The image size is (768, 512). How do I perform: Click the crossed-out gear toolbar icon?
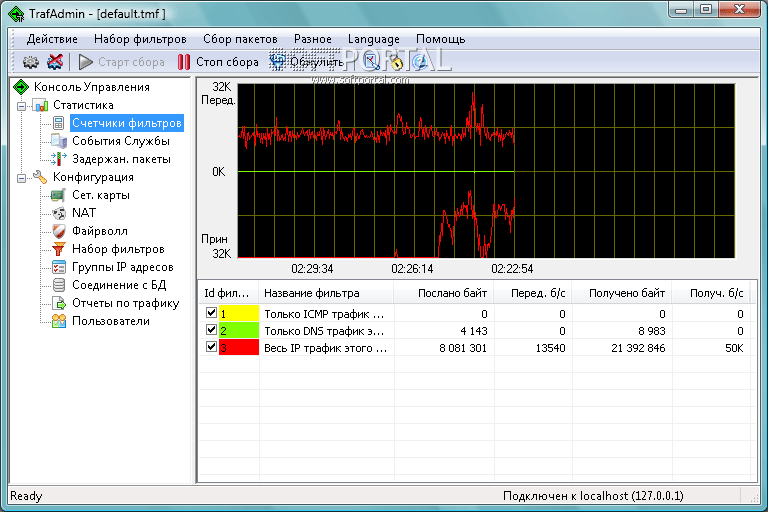(55, 62)
